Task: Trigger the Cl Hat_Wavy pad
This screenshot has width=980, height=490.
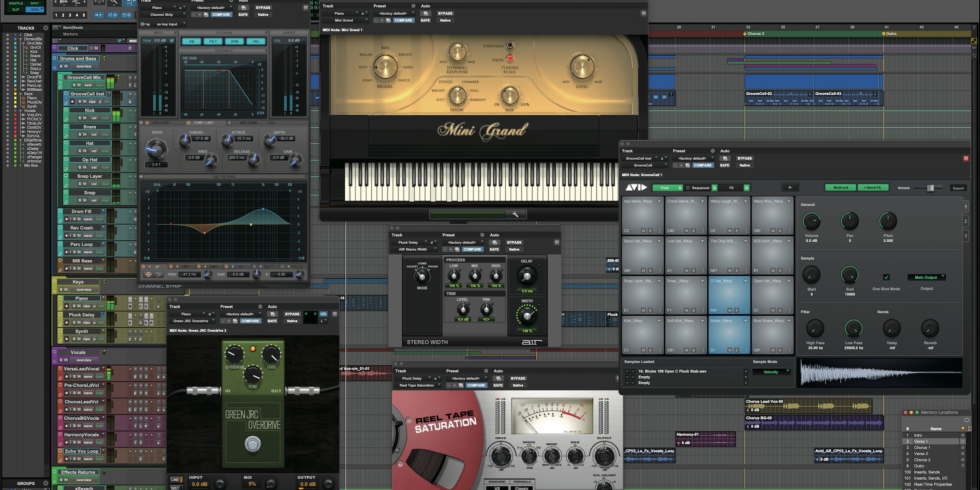Action: (729, 295)
